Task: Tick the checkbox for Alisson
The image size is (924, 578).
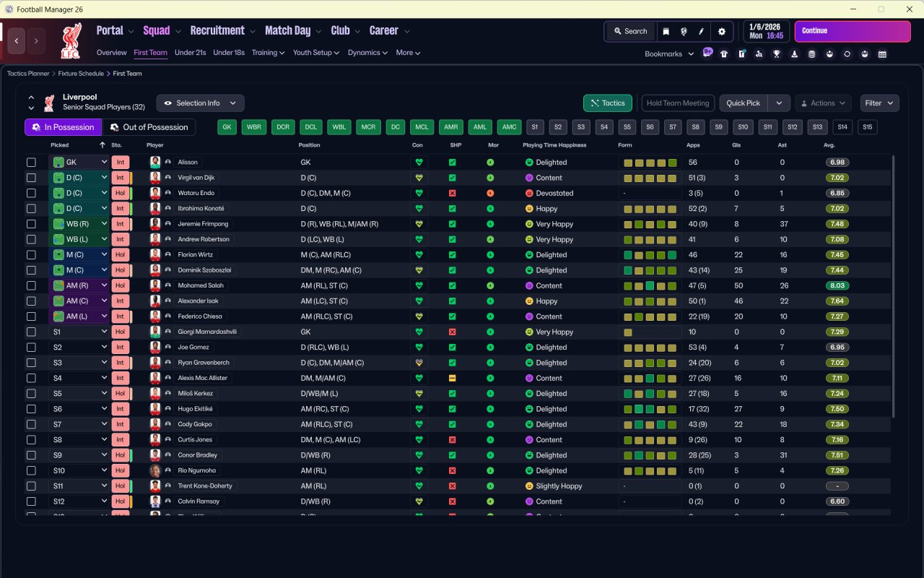Action: (x=31, y=163)
